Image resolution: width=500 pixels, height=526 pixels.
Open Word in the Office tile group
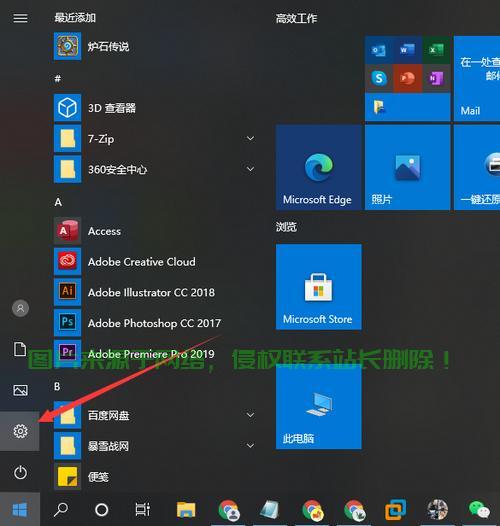point(407,50)
